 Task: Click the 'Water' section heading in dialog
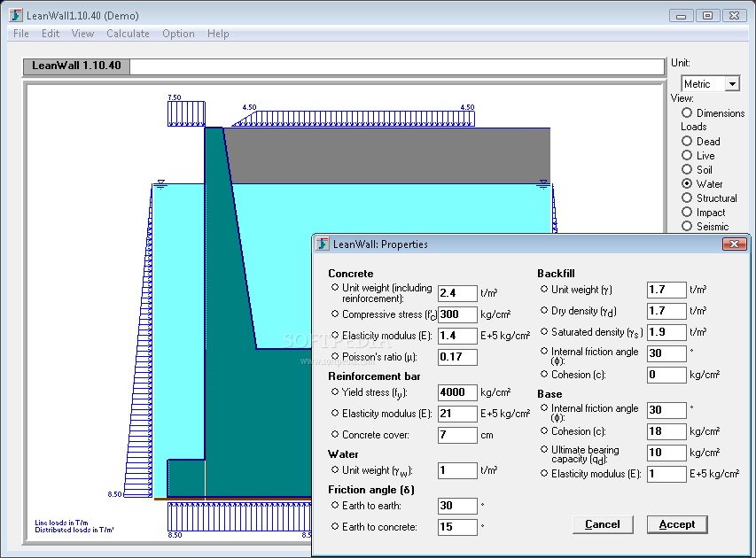[x=343, y=453]
